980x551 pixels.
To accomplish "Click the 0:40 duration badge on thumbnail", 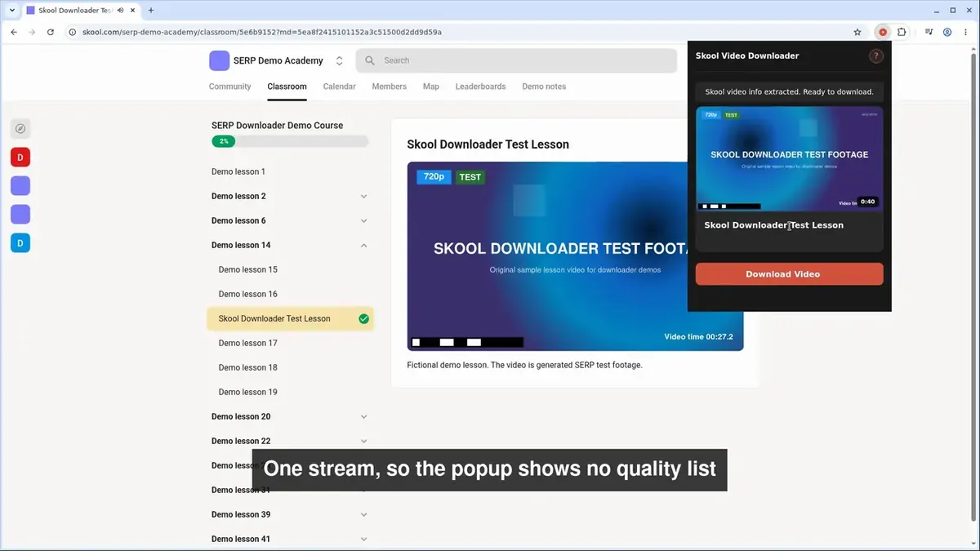I will [x=867, y=202].
